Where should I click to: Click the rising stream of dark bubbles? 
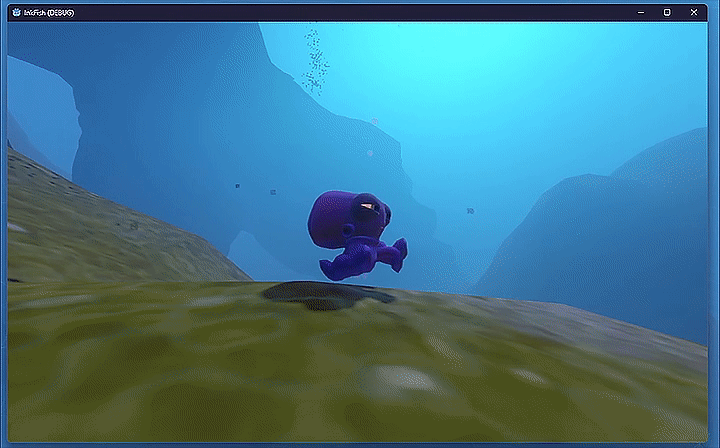315,65
